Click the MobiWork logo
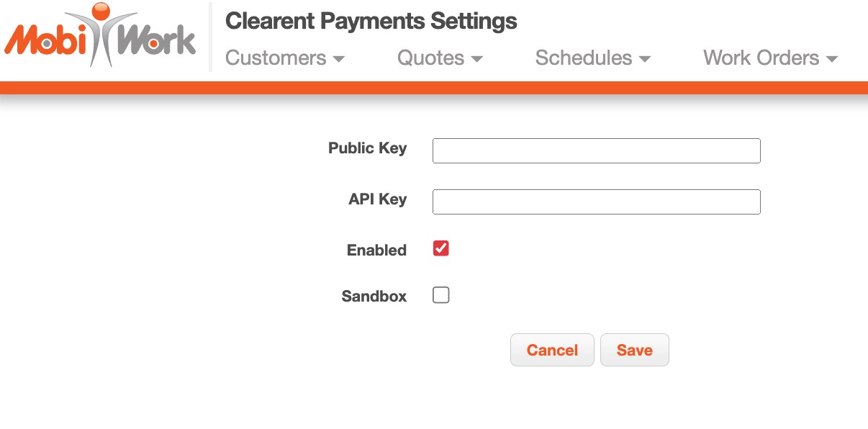The height and width of the screenshot is (429, 868). (x=99, y=37)
